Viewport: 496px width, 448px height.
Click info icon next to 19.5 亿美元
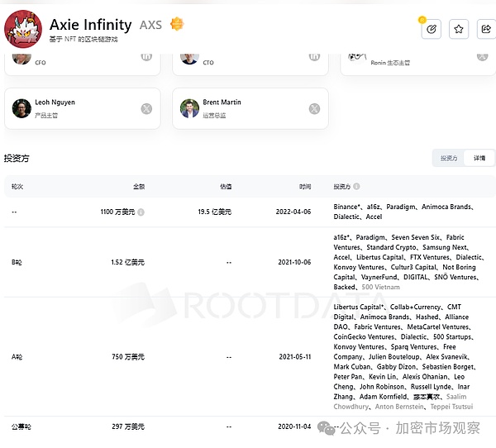point(238,212)
